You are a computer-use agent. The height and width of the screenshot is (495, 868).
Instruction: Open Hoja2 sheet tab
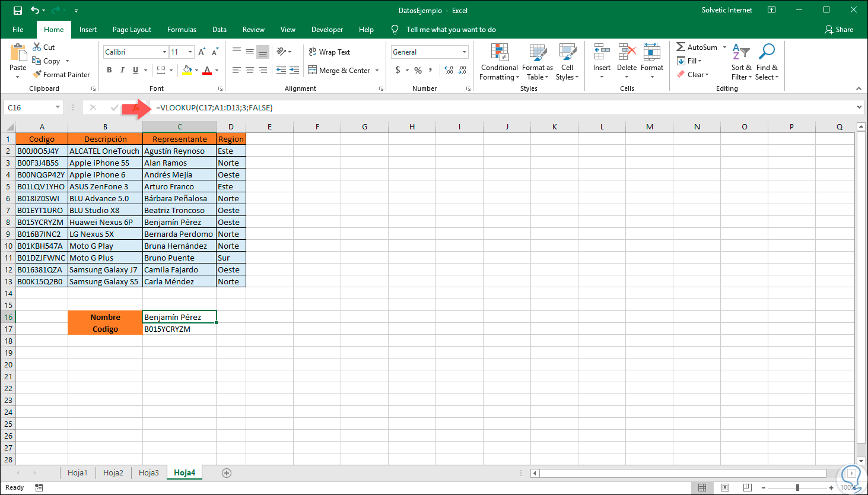(113, 473)
